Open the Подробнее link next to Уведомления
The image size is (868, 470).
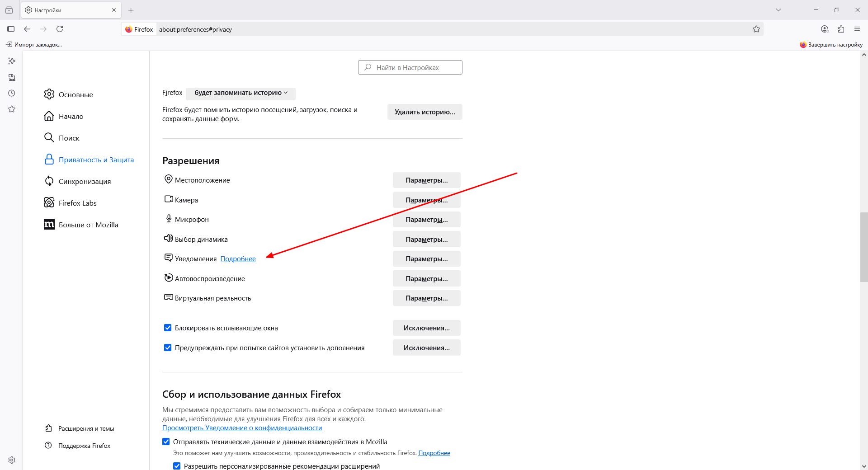(238, 259)
